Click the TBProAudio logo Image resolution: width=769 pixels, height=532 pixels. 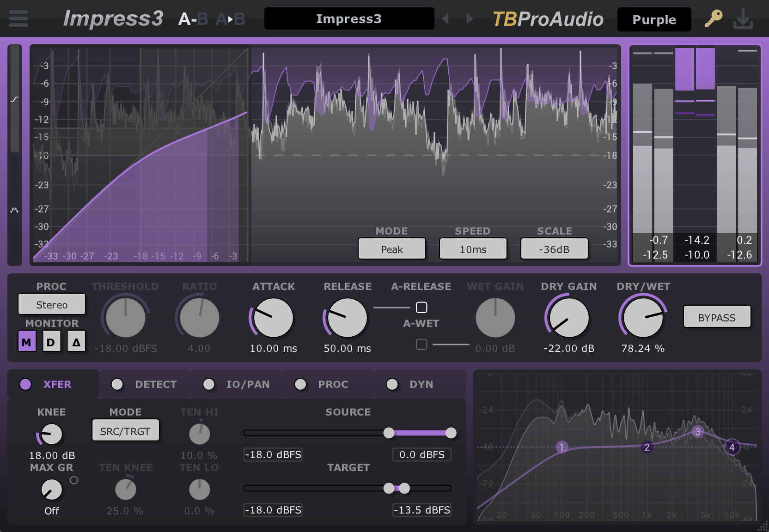pos(548,19)
